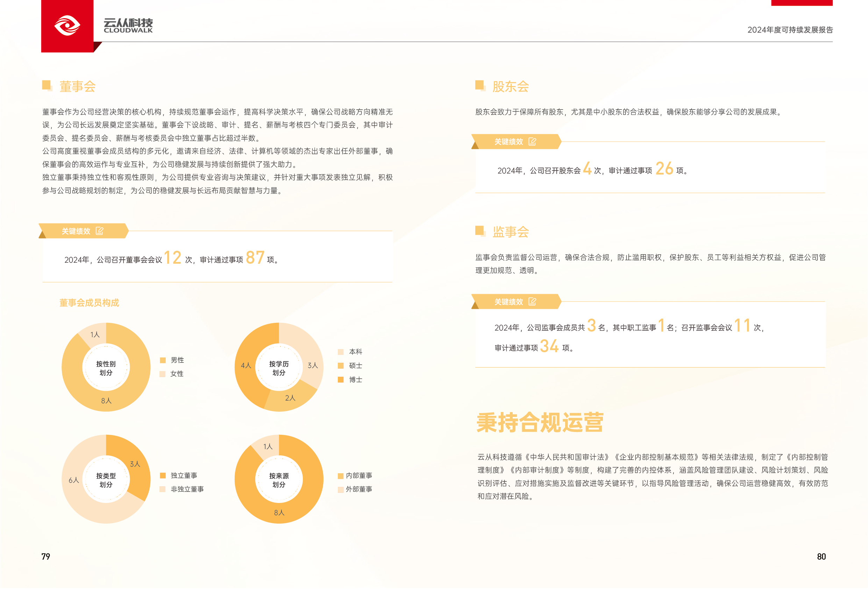Click the 女性 legend color swatch
Image resolution: width=868 pixels, height=589 pixels.
[x=163, y=374]
